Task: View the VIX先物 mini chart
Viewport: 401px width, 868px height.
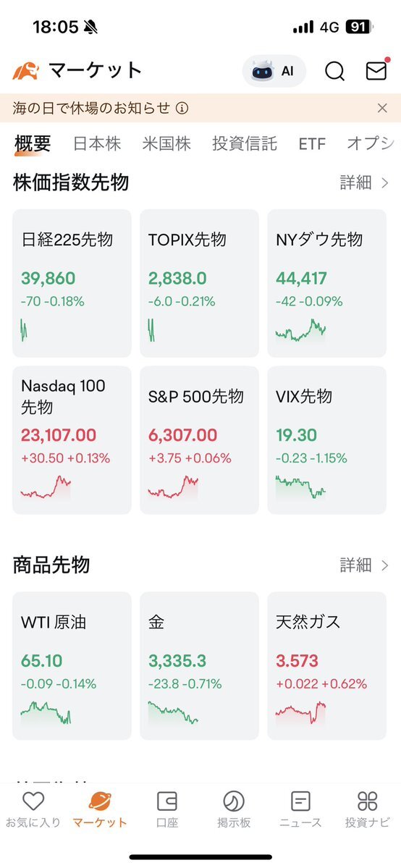Action: pyautogui.click(x=301, y=486)
